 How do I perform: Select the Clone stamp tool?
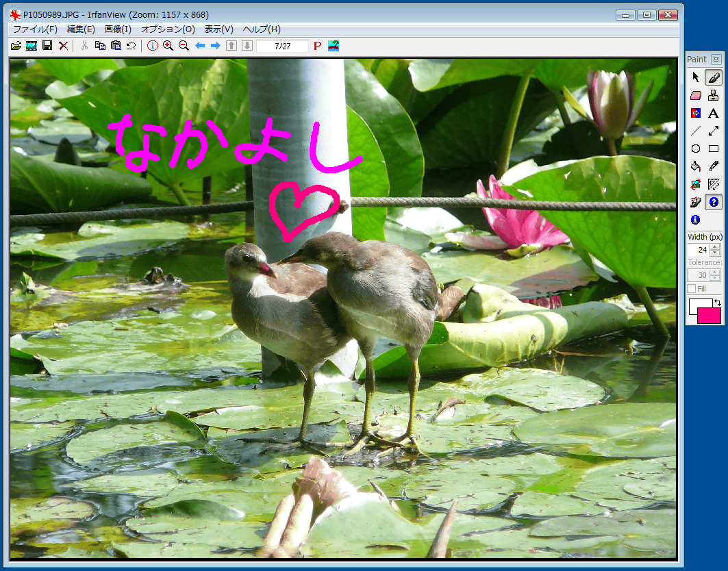(x=713, y=95)
